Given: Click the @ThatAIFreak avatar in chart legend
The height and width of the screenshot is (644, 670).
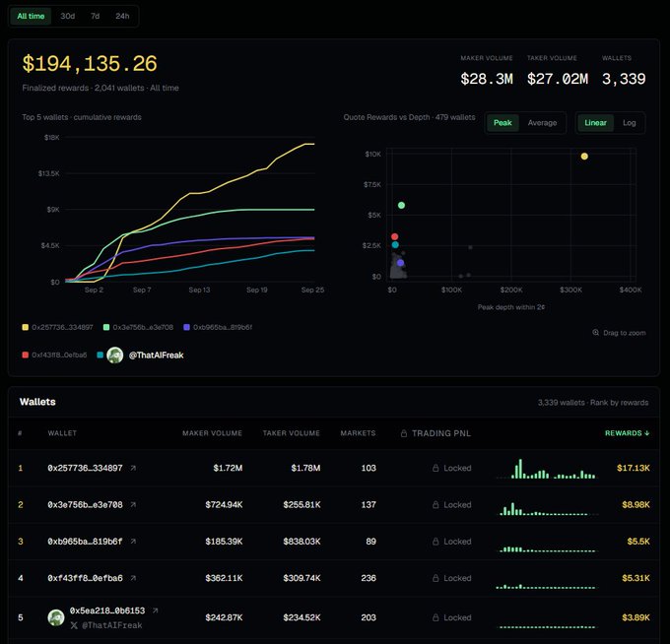Looking at the screenshot, I should click(x=115, y=354).
